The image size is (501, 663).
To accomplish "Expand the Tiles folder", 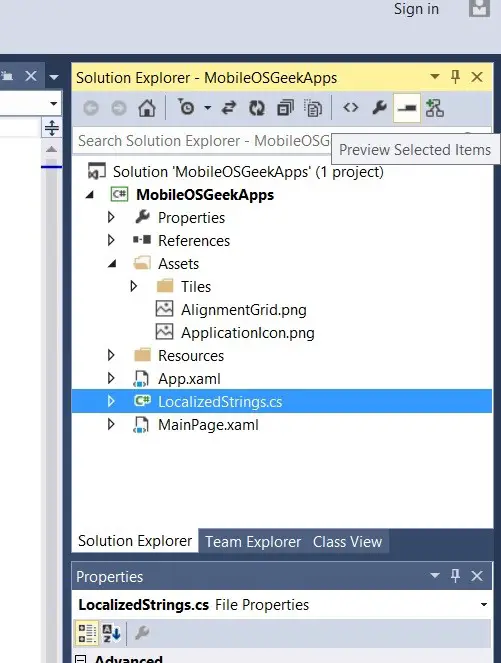I will click(134, 286).
